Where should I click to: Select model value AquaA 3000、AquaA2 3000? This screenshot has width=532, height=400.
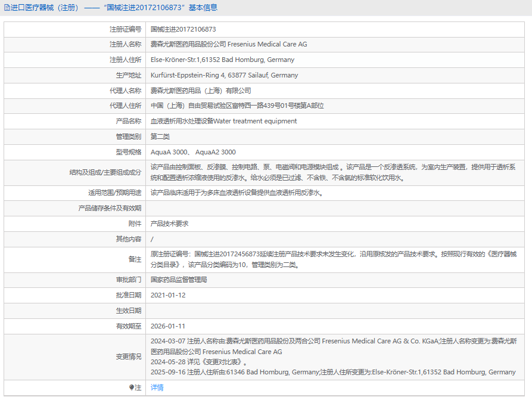click(x=193, y=152)
